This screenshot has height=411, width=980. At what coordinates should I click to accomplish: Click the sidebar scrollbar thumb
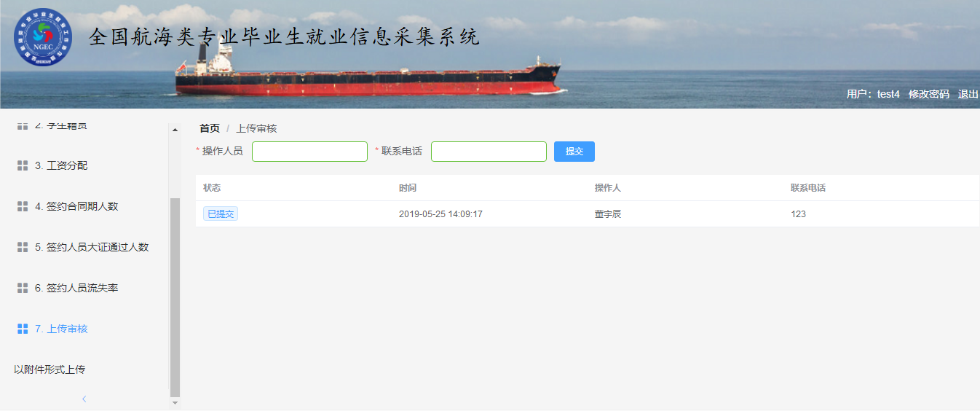coord(175,297)
